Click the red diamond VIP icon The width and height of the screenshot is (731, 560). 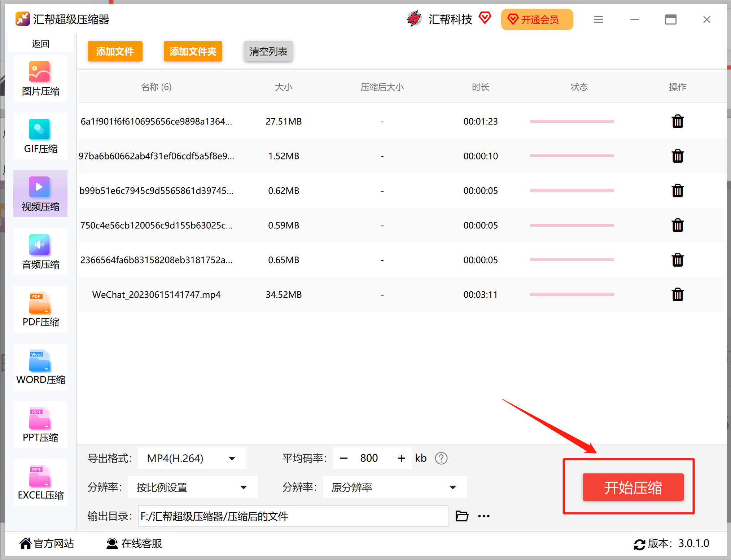tap(485, 18)
